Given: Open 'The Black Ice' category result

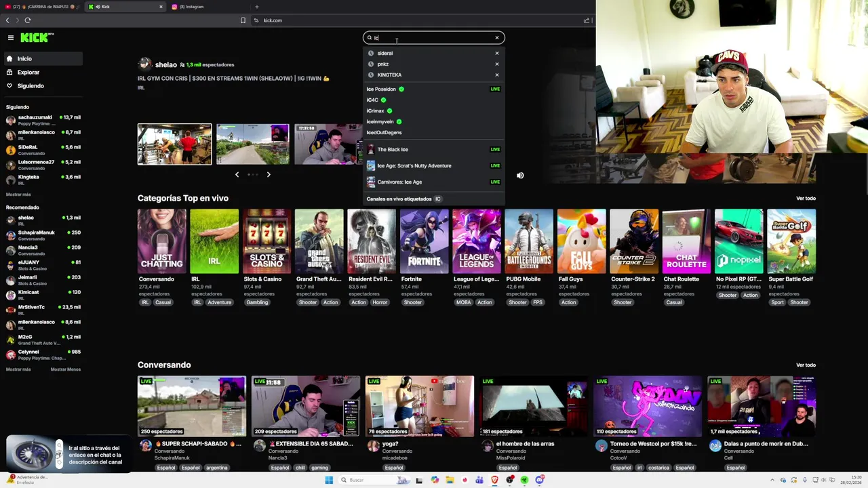Looking at the screenshot, I should pyautogui.click(x=434, y=149).
